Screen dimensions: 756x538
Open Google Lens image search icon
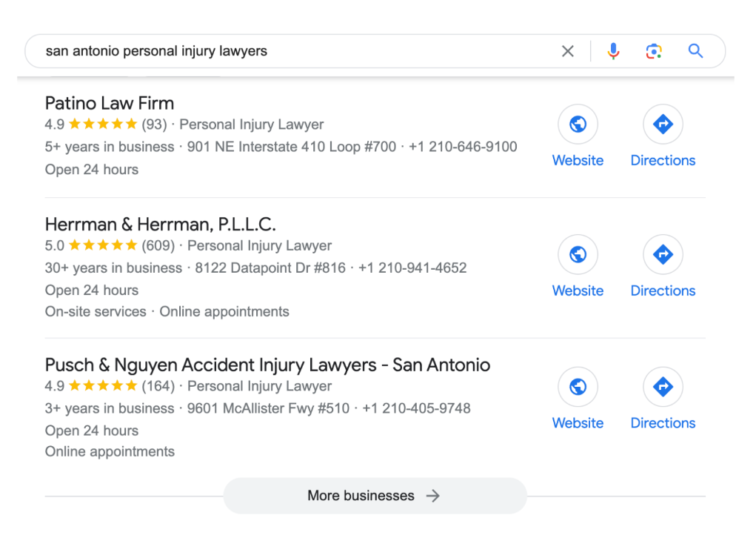pyautogui.click(x=654, y=51)
